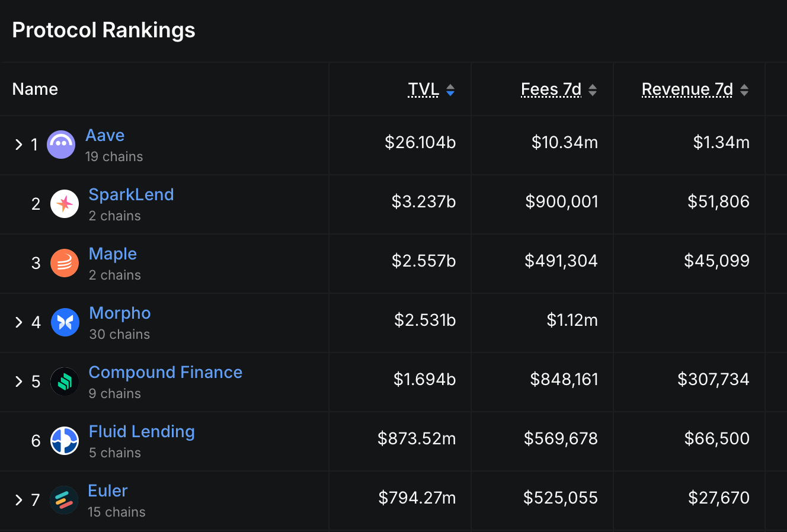Click the Fees 7d column header

(551, 89)
